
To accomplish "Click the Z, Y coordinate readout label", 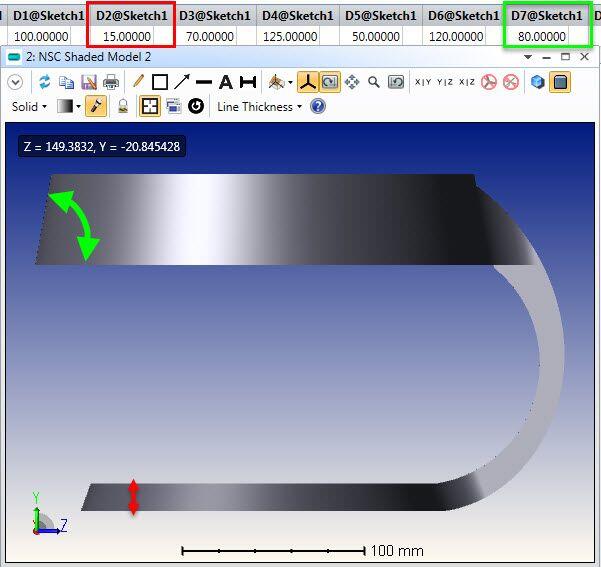I will point(102,146).
